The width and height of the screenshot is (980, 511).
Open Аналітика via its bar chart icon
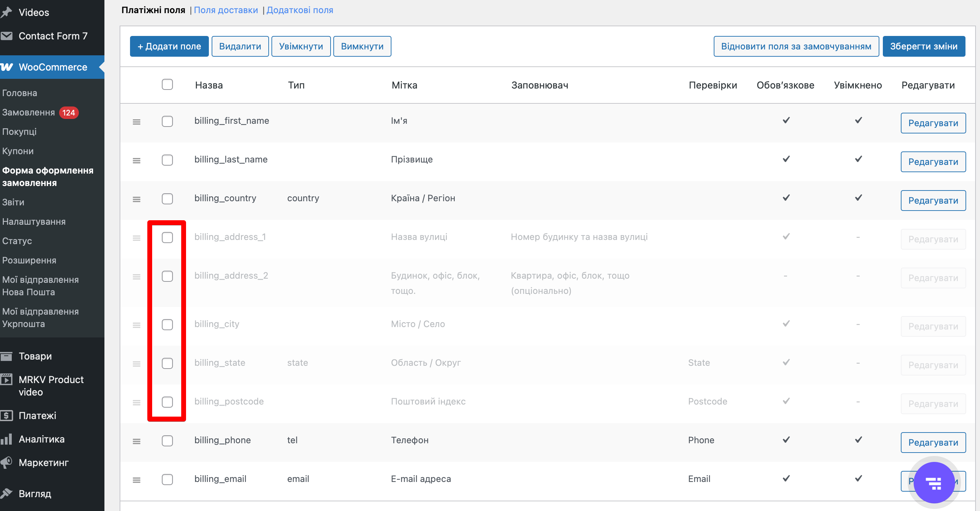pyautogui.click(x=7, y=439)
